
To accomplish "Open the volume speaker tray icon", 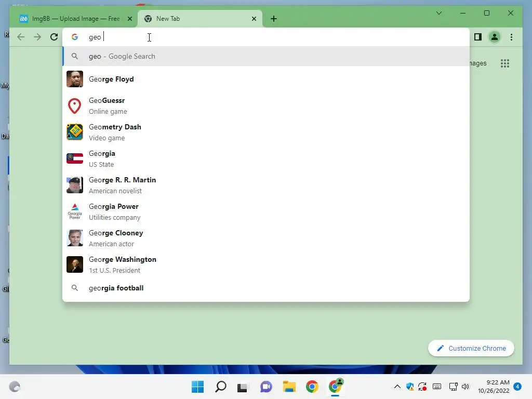I will 465,387.
